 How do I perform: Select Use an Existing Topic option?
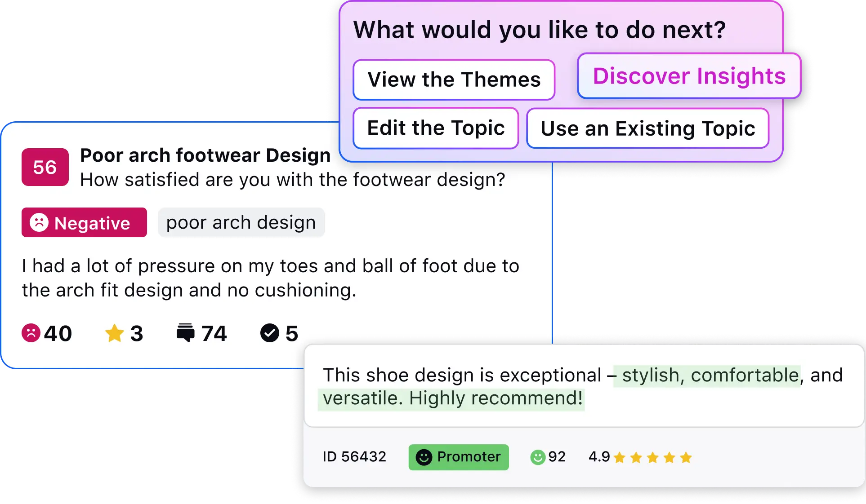point(647,128)
